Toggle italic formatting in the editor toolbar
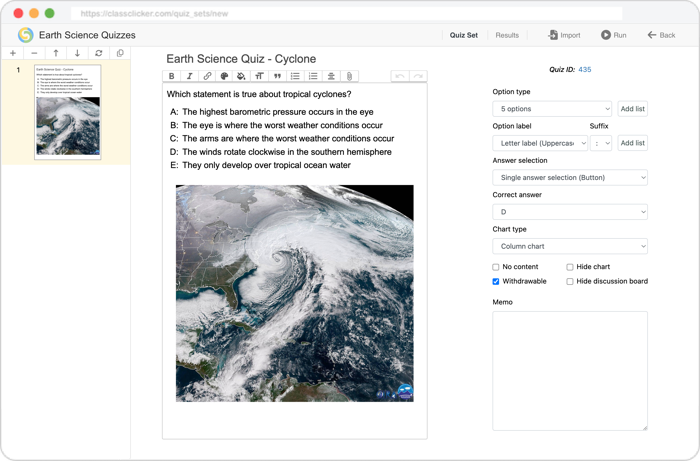The height and width of the screenshot is (461, 700). click(189, 76)
